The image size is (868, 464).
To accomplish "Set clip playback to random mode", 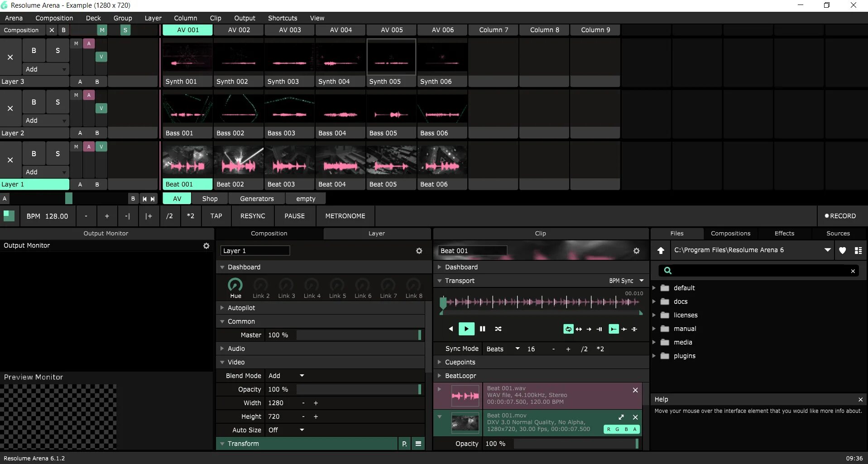I will 498,329.
